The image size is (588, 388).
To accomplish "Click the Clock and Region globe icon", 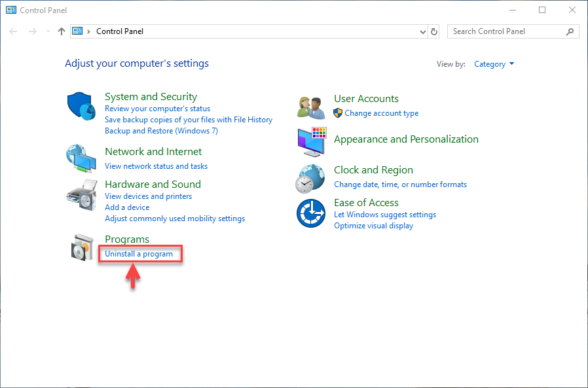I will coord(310,179).
